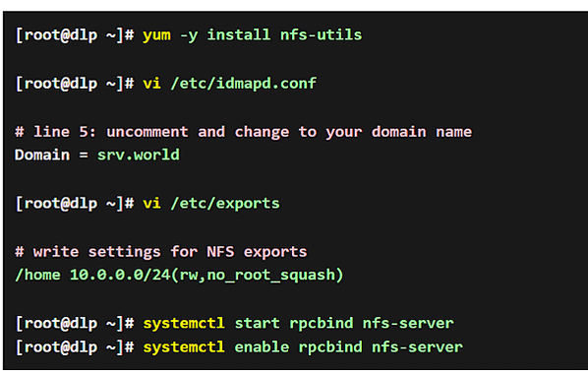Click the vi command before idmapd.conf
588x375 pixels.
pos(151,84)
